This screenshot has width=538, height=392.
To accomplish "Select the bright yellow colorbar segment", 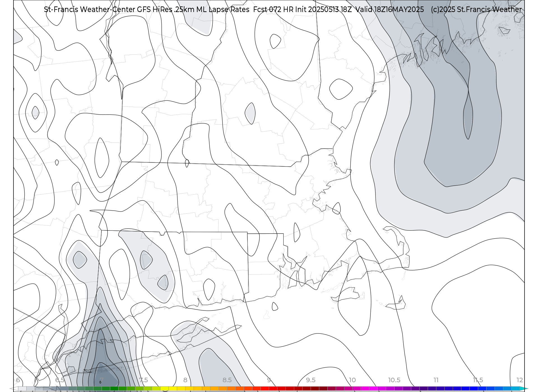I will pyautogui.click(x=173, y=389).
